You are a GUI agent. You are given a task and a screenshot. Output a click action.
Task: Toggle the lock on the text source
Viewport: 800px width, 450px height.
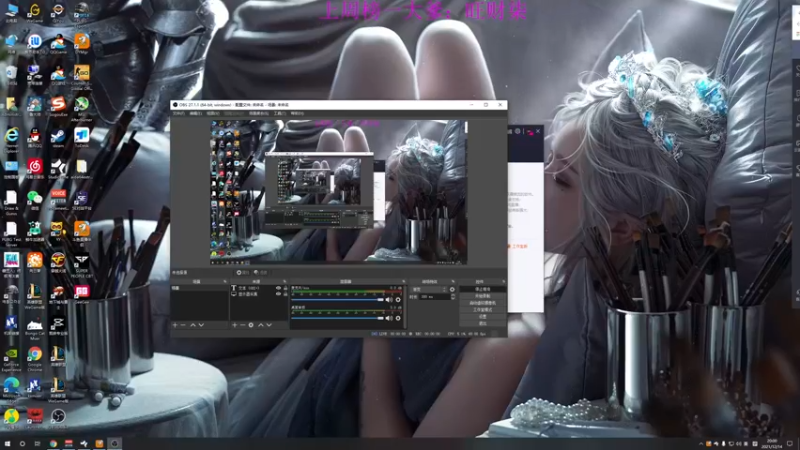(286, 288)
